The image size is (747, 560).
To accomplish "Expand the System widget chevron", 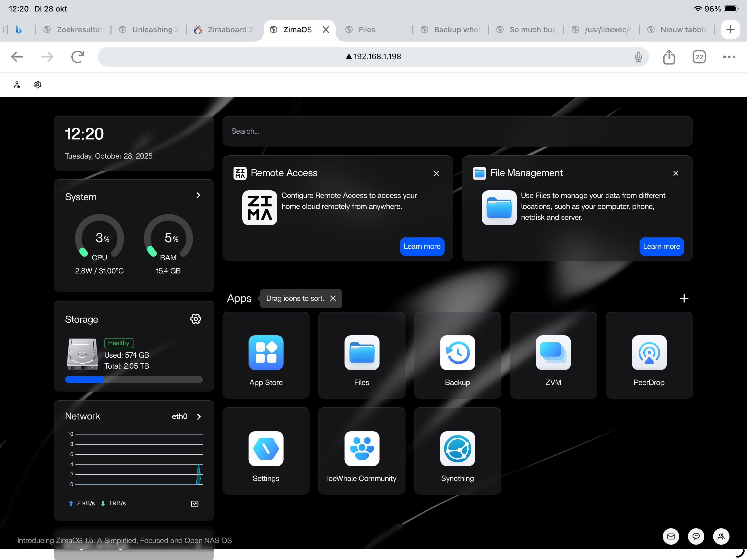I will (198, 196).
